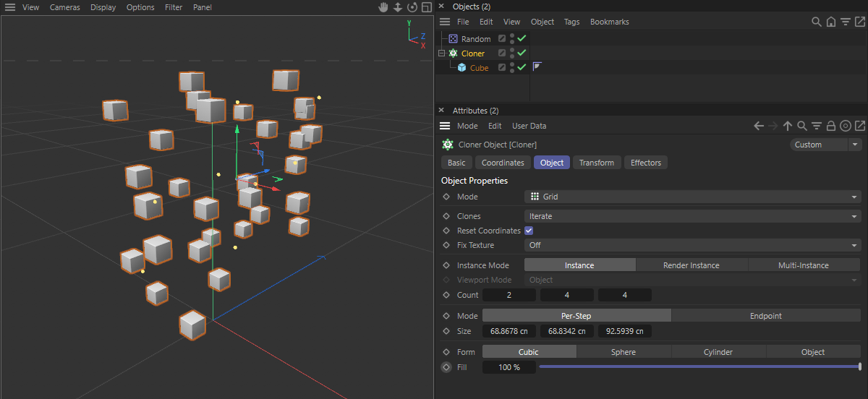The width and height of the screenshot is (868, 399).
Task: Open the Tags menu in Objects manager
Action: pos(571,22)
